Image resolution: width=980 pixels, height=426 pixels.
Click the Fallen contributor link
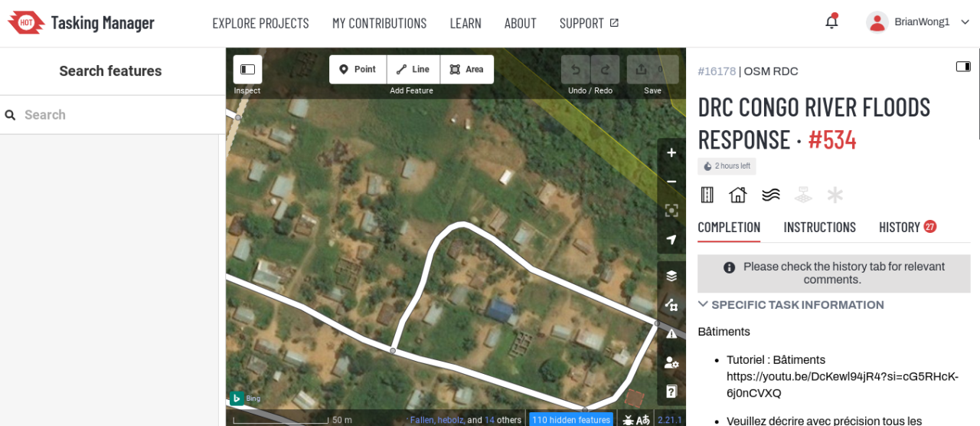click(422, 420)
